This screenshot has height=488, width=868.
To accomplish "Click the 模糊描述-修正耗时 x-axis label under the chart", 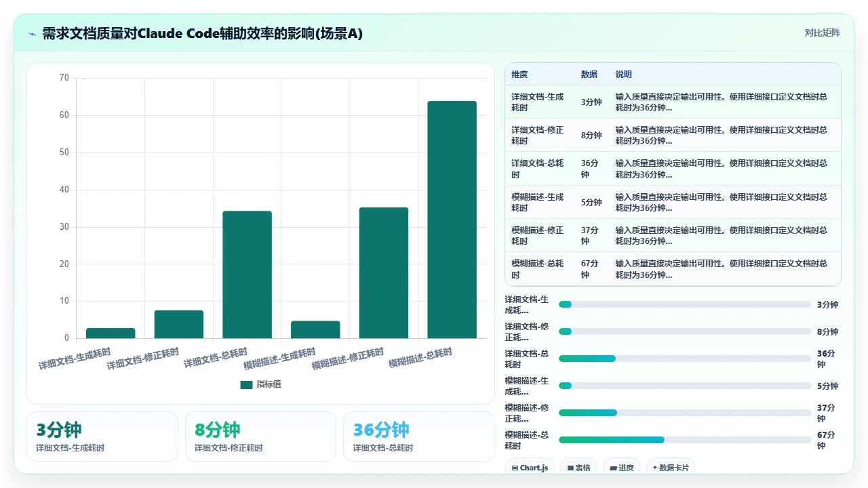I will (x=348, y=359).
